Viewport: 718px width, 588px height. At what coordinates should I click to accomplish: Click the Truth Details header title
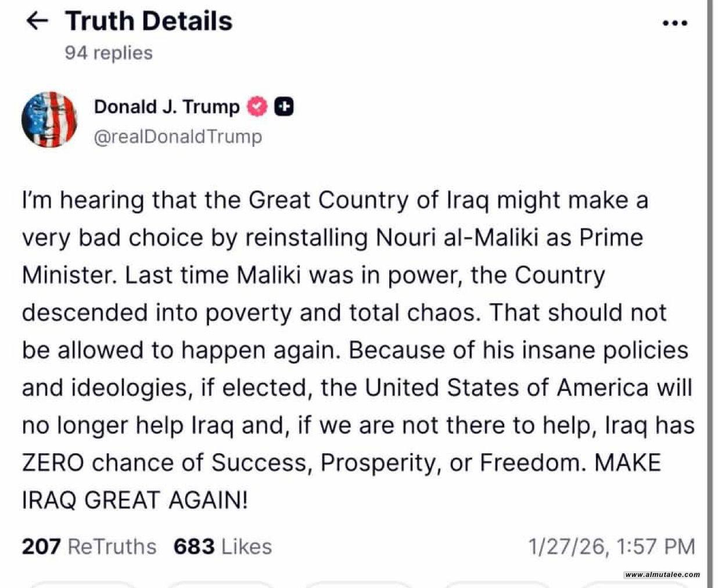pyautogui.click(x=149, y=21)
